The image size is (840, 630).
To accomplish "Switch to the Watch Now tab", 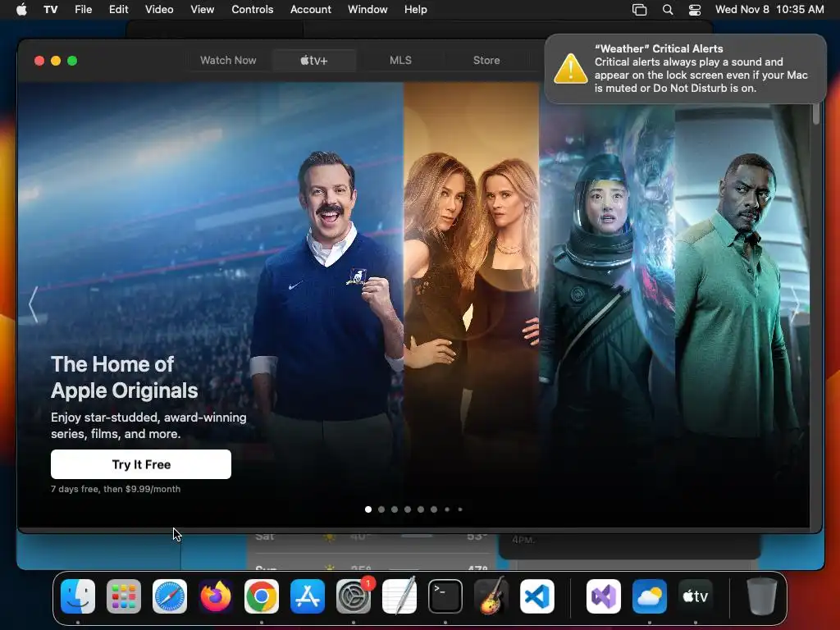I will [228, 61].
